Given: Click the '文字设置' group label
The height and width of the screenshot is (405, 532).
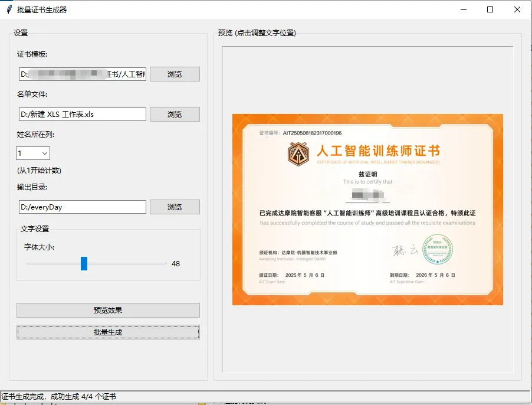Looking at the screenshot, I should pyautogui.click(x=35, y=229).
